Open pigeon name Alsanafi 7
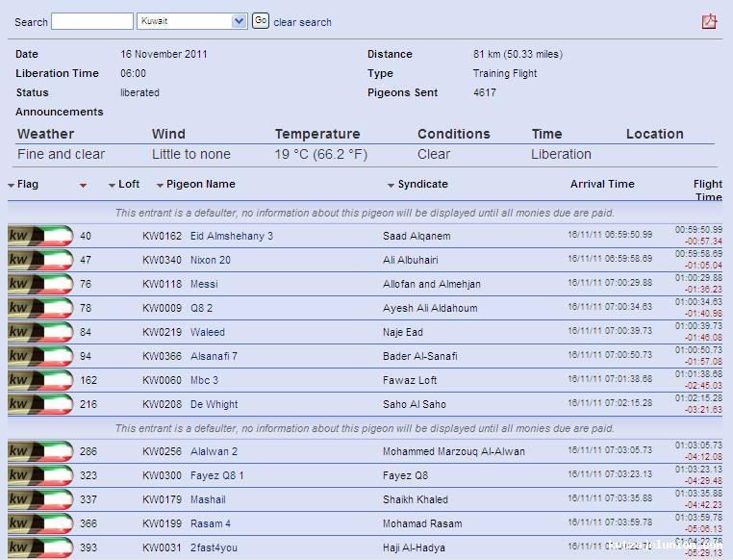 tap(214, 356)
